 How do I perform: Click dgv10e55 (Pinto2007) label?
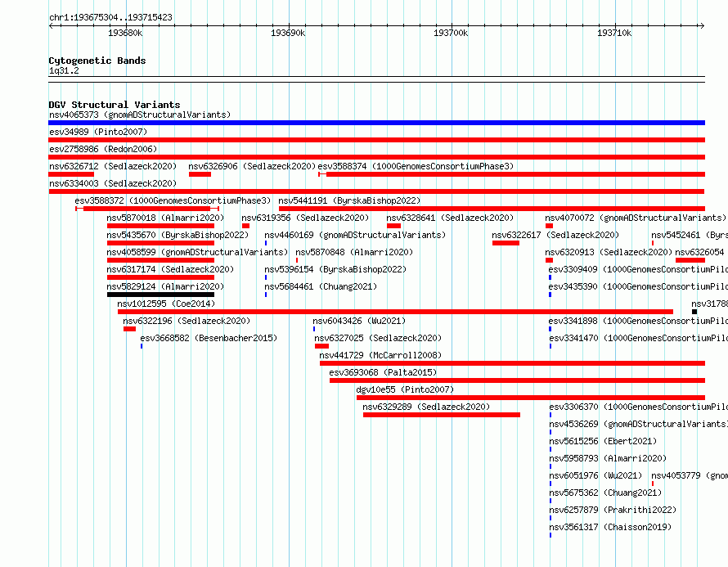coord(405,389)
